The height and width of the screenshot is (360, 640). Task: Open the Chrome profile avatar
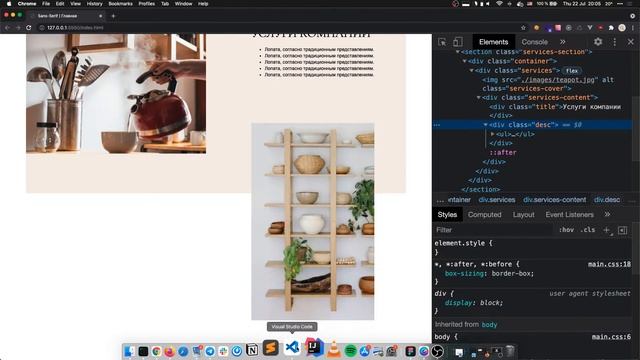(x=622, y=28)
